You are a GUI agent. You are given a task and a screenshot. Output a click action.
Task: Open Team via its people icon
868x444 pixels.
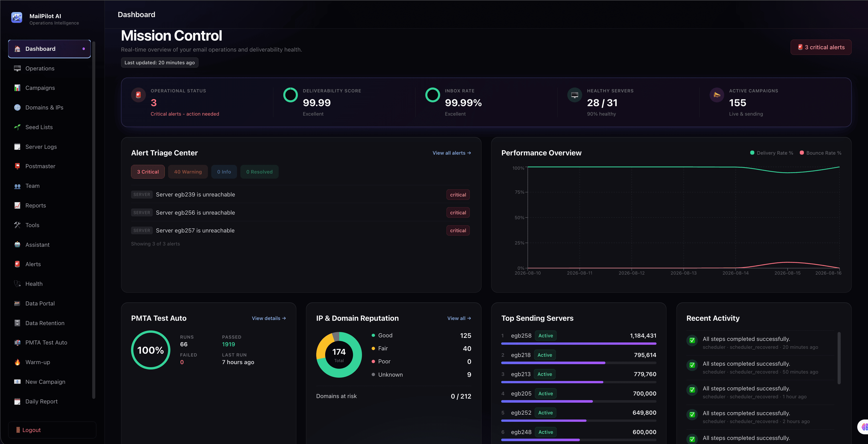18,186
